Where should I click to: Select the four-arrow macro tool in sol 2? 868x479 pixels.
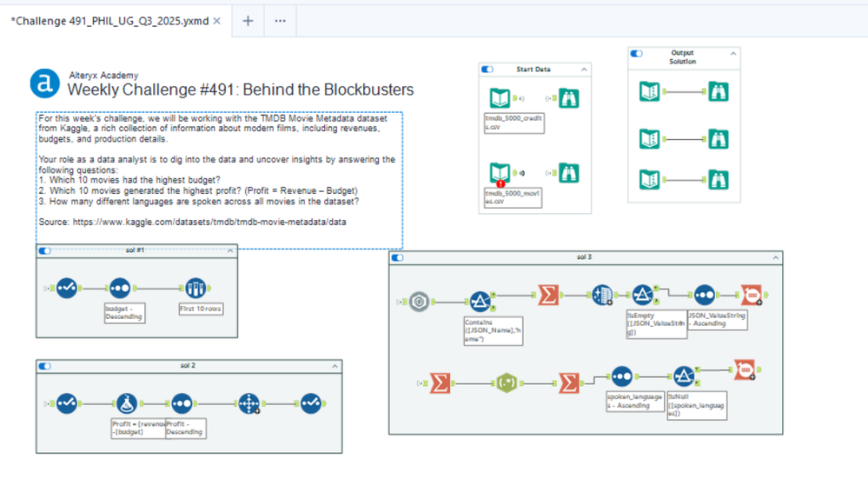click(x=249, y=403)
